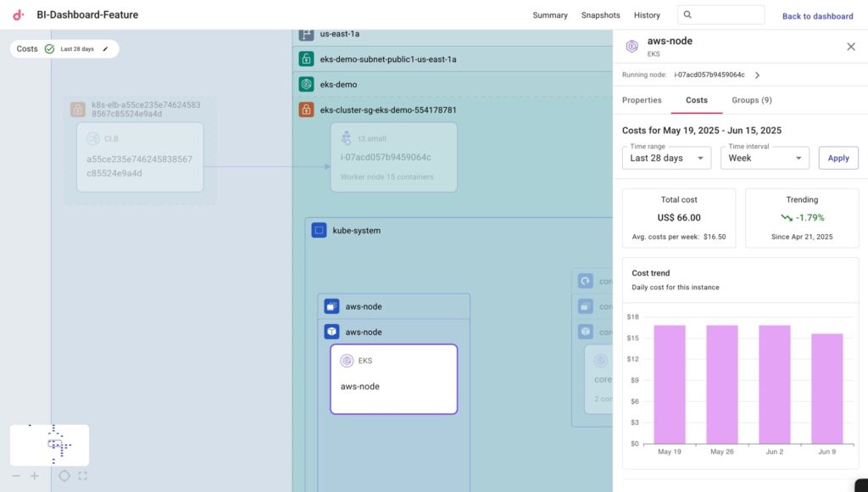Zoom out with the minus icon
Image resolution: width=868 pixels, height=492 pixels.
point(16,476)
